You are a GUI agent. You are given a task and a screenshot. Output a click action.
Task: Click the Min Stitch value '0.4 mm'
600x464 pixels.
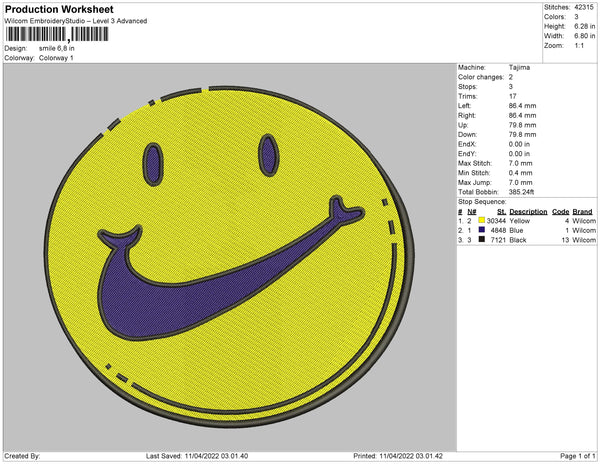coord(520,173)
